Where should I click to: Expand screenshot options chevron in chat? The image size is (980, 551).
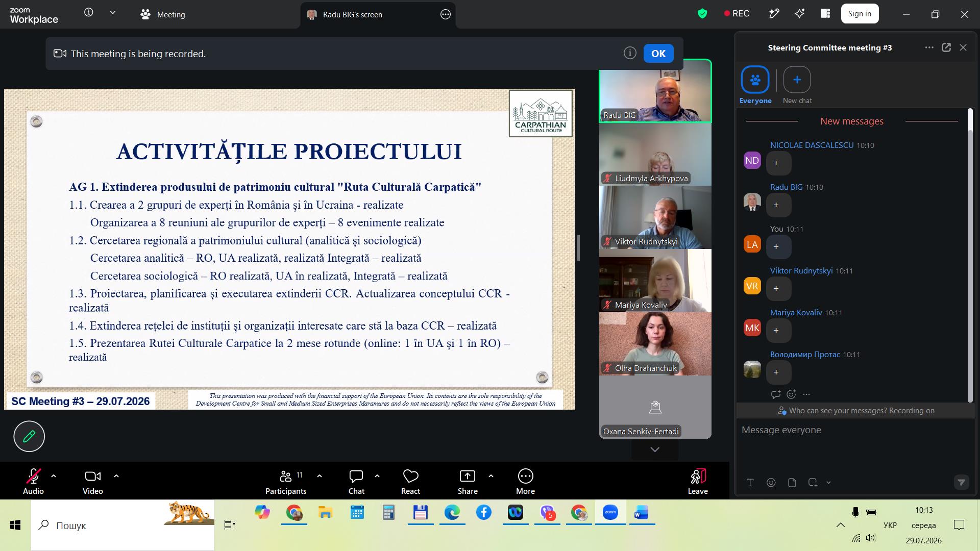pos(828,483)
